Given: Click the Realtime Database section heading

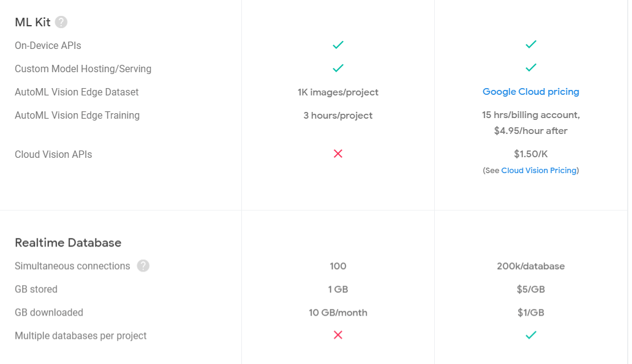Looking at the screenshot, I should click(68, 242).
